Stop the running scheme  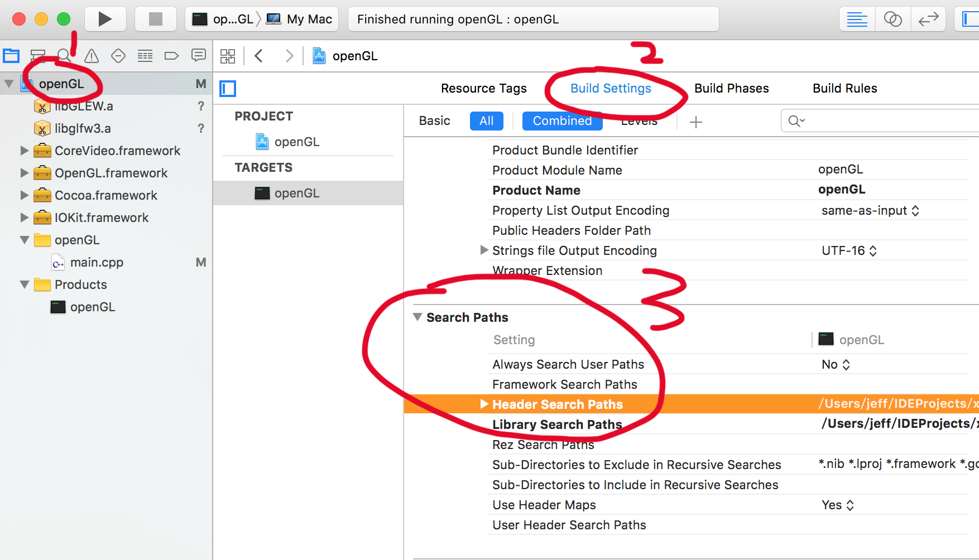pos(156,19)
